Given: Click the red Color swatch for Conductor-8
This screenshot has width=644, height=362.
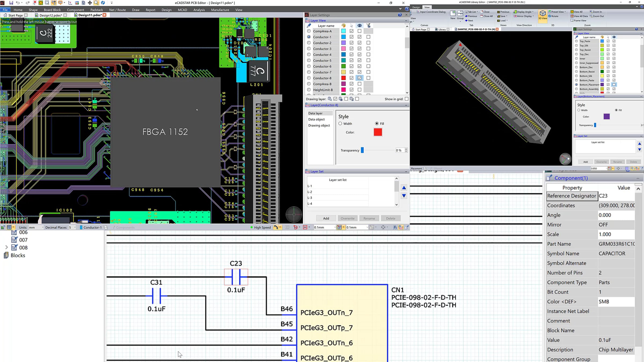Looking at the screenshot, I should pyautogui.click(x=378, y=132).
